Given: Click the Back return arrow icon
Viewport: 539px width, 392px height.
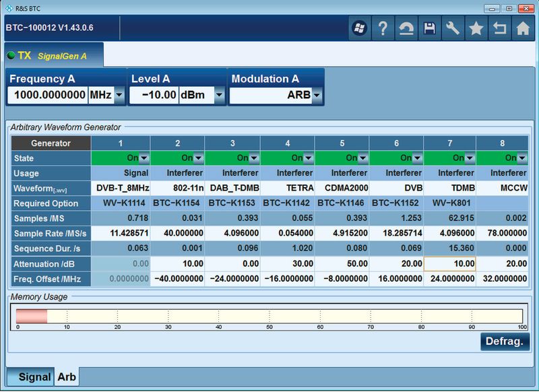Looking at the screenshot, I should coord(499,28).
